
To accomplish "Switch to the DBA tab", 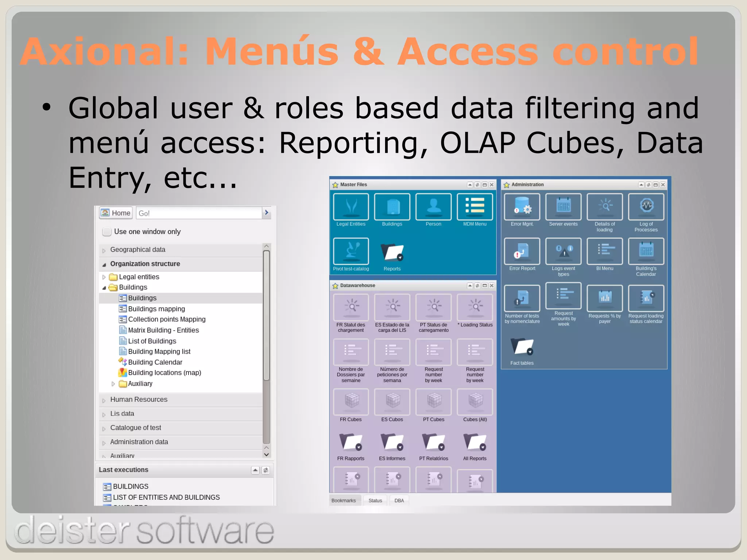I will coord(399,501).
